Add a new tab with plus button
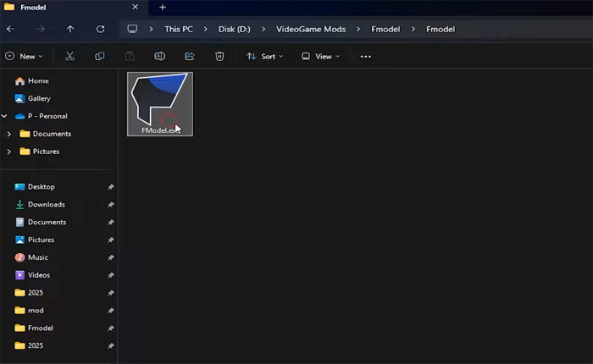The image size is (593, 364). point(163,7)
